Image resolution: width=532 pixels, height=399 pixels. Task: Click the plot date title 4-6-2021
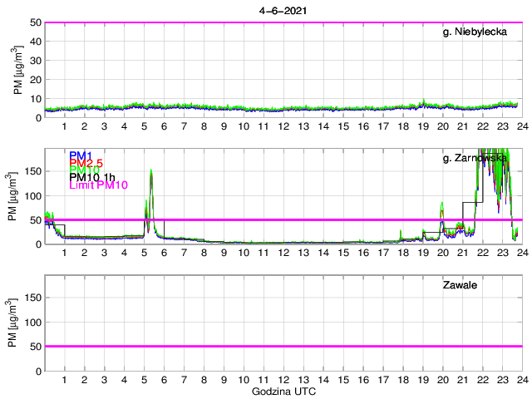coord(282,11)
